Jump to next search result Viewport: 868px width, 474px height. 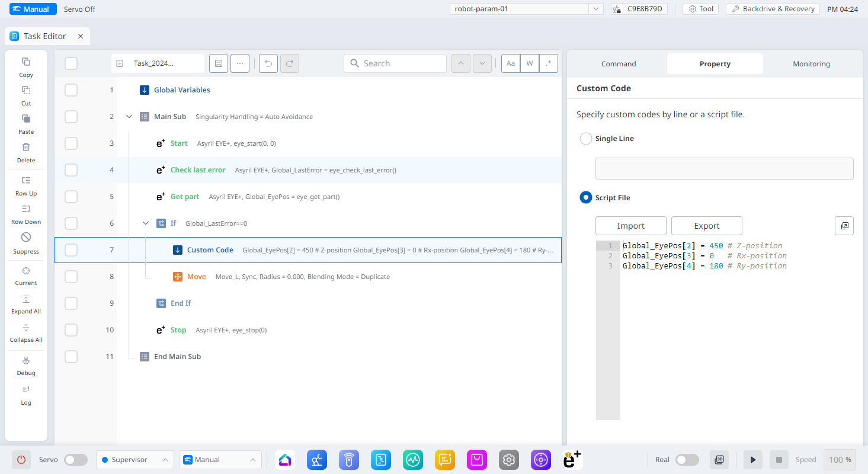tap(482, 63)
